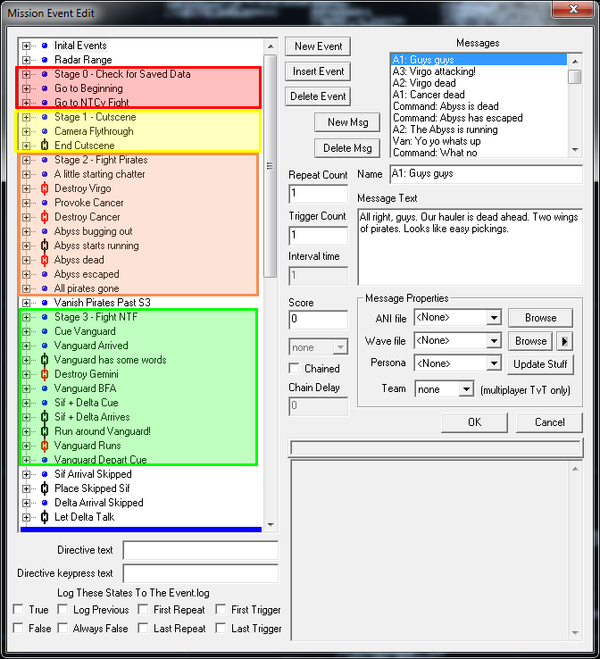Click into the Directive text field
The height and width of the screenshot is (659, 600).
click(x=199, y=550)
